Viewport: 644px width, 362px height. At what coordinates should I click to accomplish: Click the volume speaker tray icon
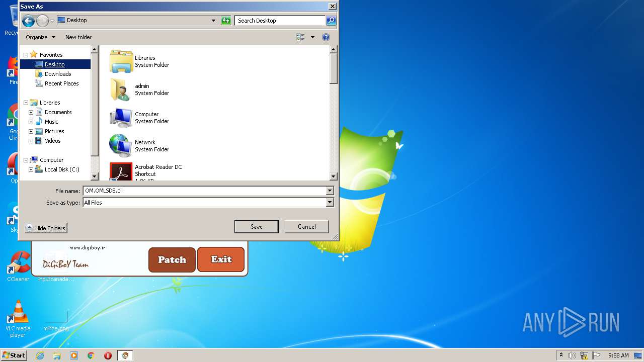pyautogui.click(x=572, y=355)
